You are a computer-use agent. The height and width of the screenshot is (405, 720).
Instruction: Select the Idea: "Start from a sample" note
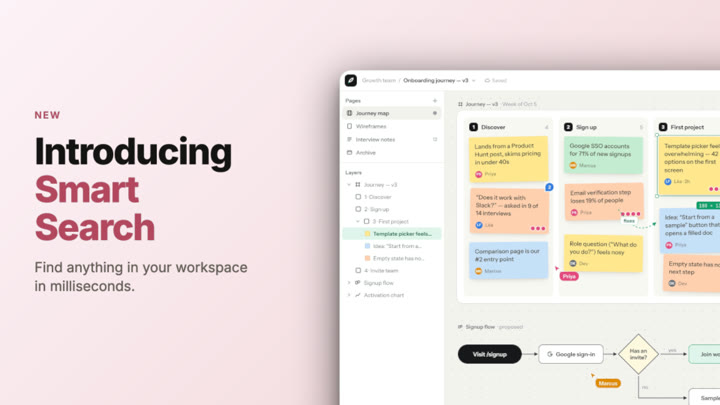(690, 231)
